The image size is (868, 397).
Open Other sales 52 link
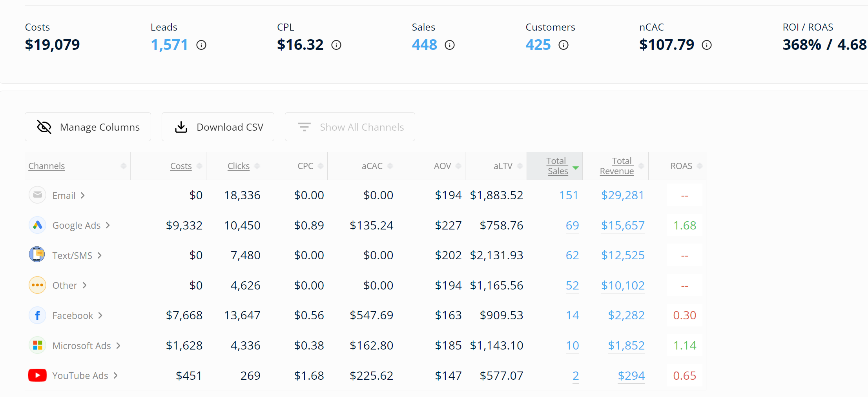coord(573,286)
